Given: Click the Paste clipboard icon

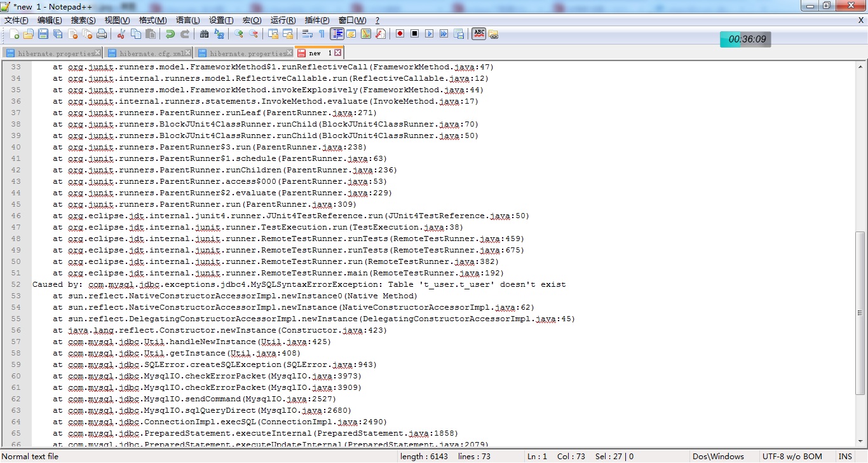Looking at the screenshot, I should (x=150, y=34).
